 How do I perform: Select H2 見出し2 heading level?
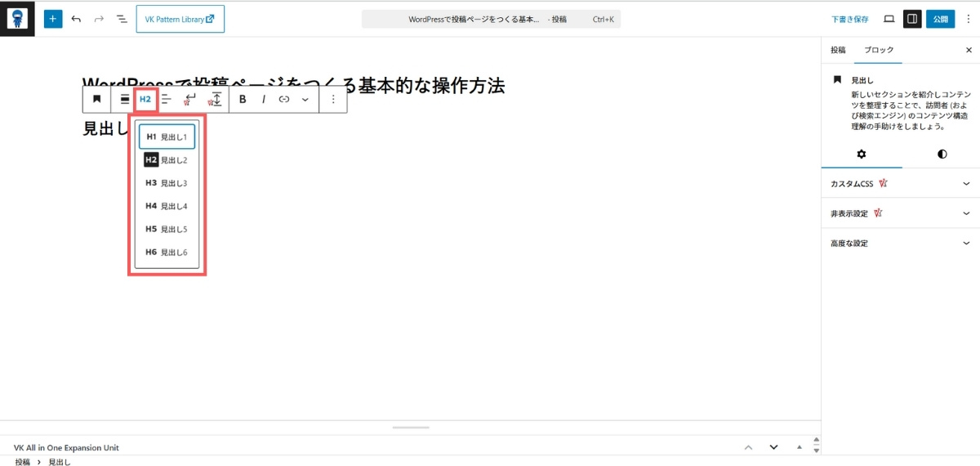click(167, 160)
